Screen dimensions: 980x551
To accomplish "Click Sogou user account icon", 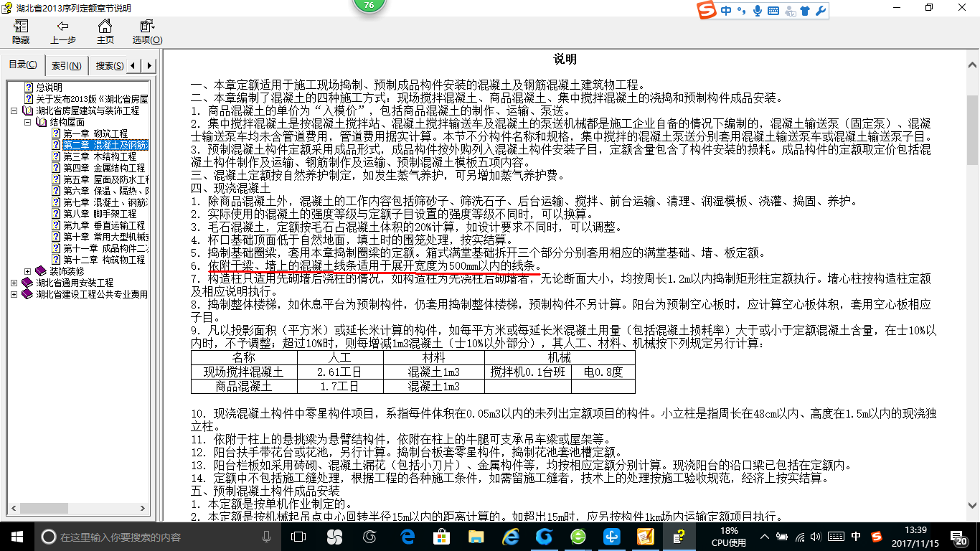I will [790, 11].
